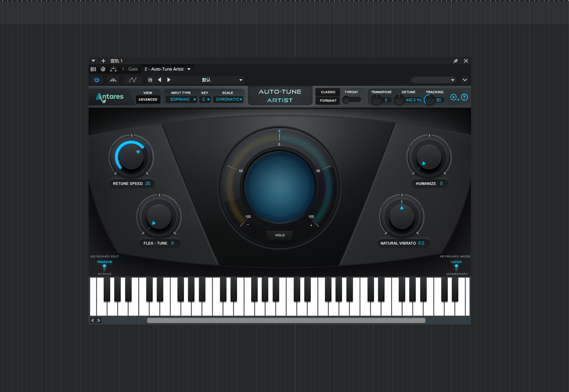
Task: Click the automation curve icon
Action: click(x=133, y=80)
